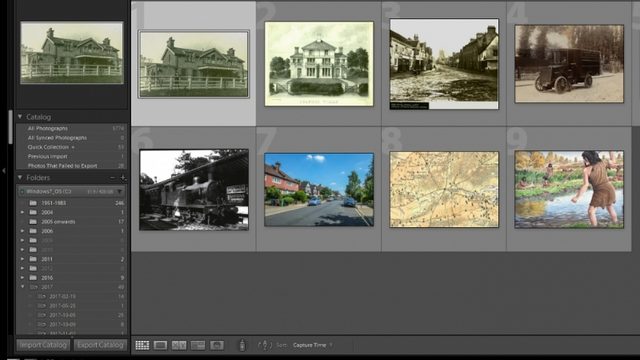The image size is (640, 360).
Task: Open Windows7_OS (C:) volume dropdown arrow
Action: 120,191
